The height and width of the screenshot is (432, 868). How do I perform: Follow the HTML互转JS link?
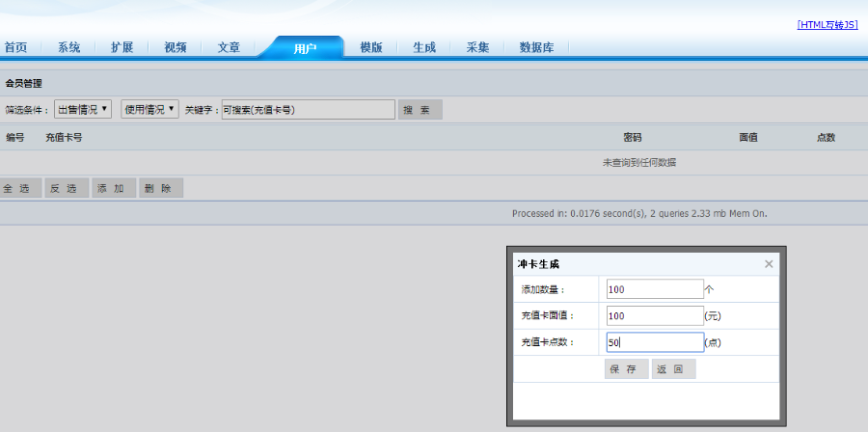pos(827,25)
